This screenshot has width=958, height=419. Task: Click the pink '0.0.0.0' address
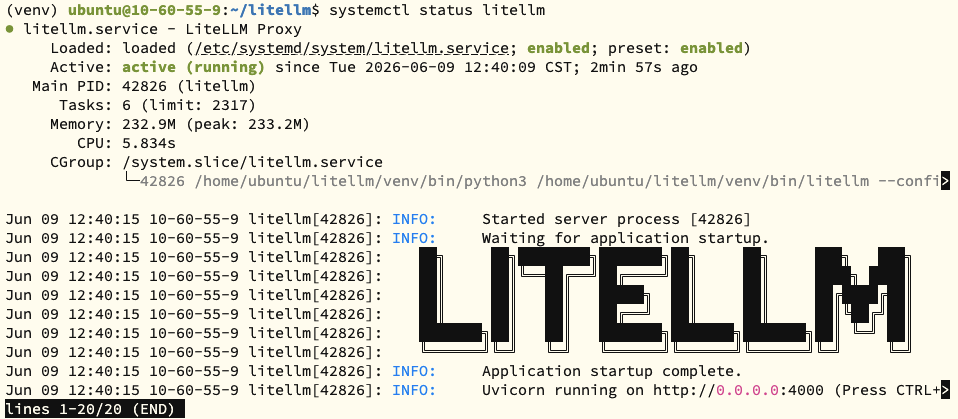point(747,390)
